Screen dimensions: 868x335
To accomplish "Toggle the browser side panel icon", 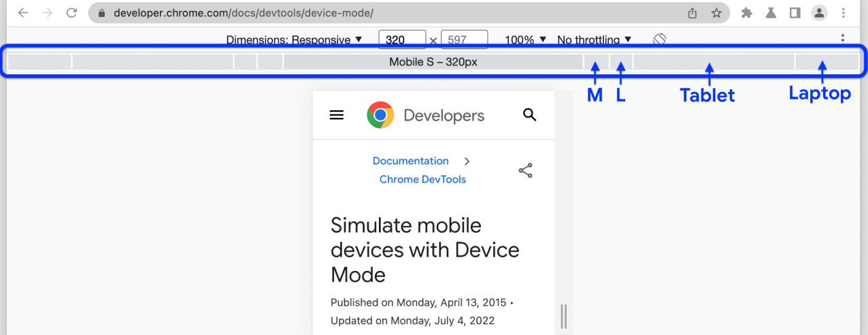I will (795, 13).
